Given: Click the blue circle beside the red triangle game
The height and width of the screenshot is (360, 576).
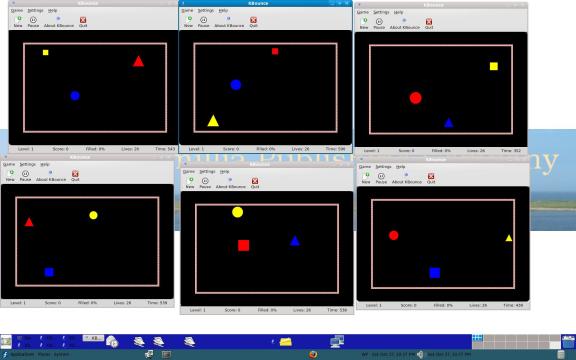Looking at the screenshot, I should pos(75,96).
